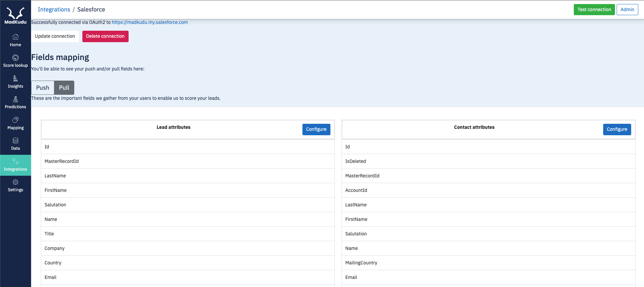Select Contact LastName row
Screen dimensions: 644x287
[x=488, y=205]
